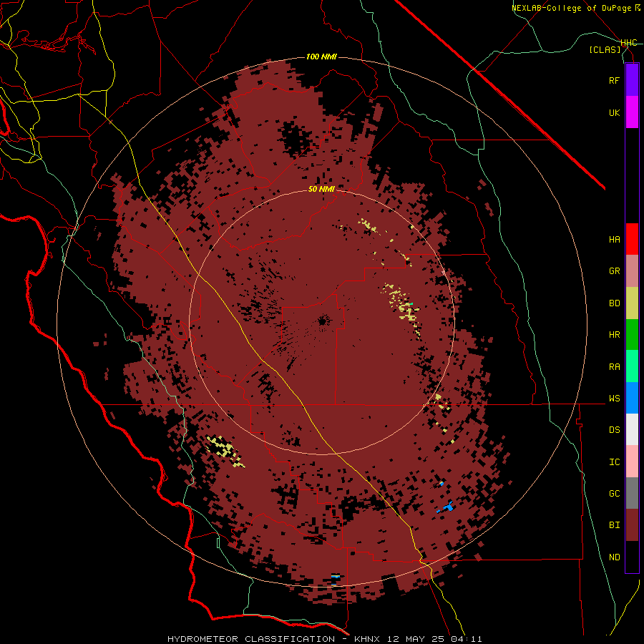This screenshot has width=644, height=644.
Task: Click the [CLAS] units label
Action: pyautogui.click(x=605, y=49)
